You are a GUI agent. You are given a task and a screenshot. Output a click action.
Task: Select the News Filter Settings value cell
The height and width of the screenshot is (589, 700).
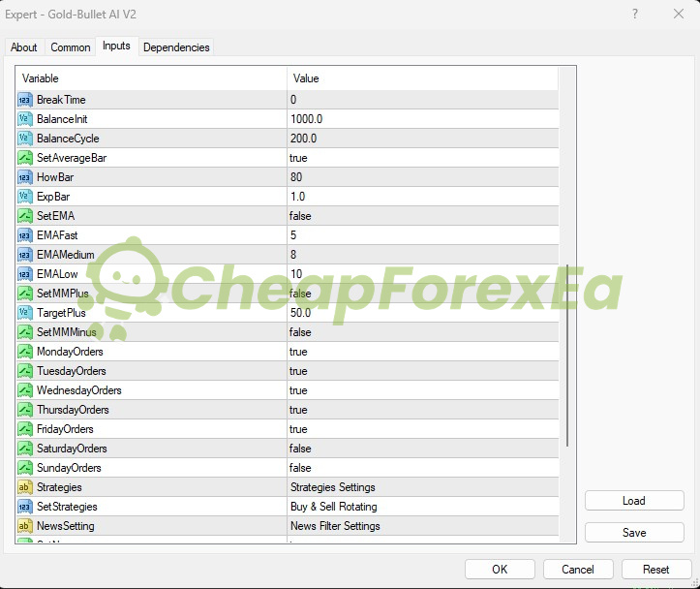coord(423,526)
